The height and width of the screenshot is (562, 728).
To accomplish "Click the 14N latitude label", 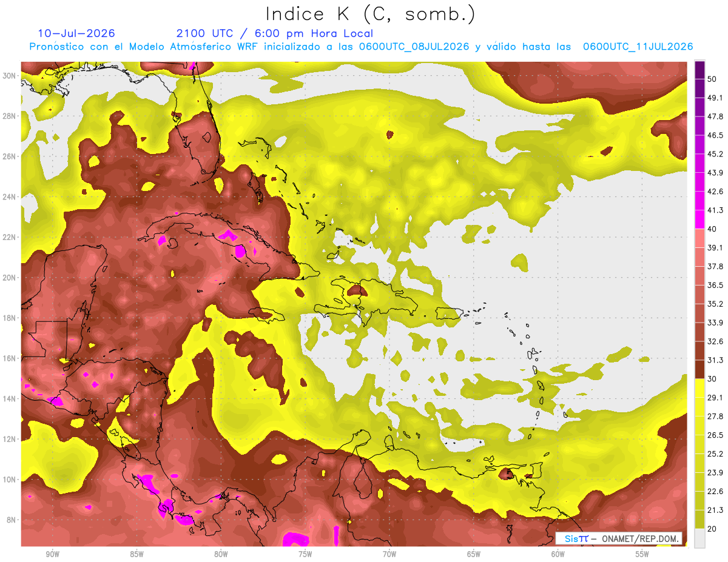I will 9,398.
